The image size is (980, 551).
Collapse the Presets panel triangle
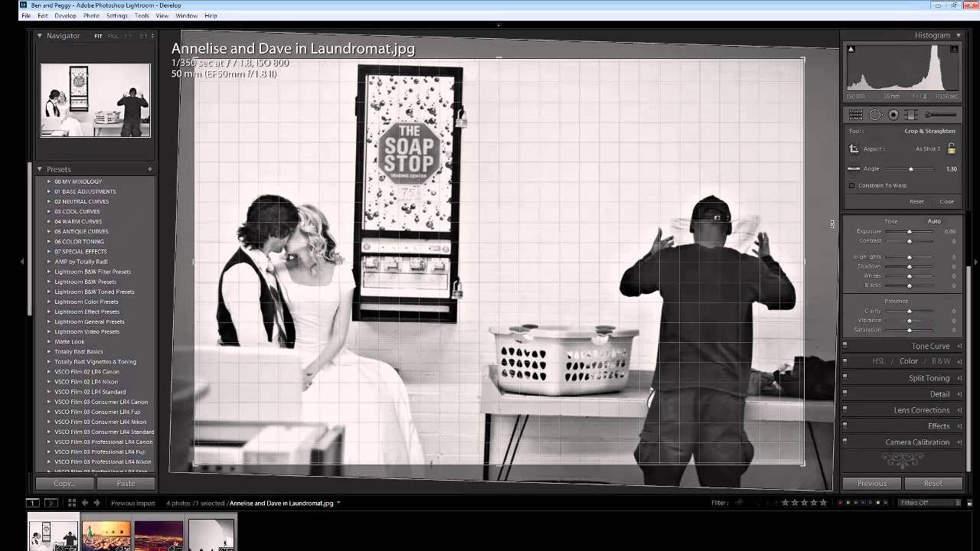(x=40, y=169)
